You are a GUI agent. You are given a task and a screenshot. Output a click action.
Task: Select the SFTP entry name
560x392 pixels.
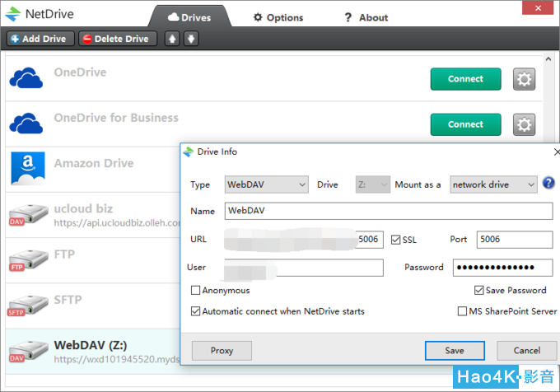coord(68,300)
